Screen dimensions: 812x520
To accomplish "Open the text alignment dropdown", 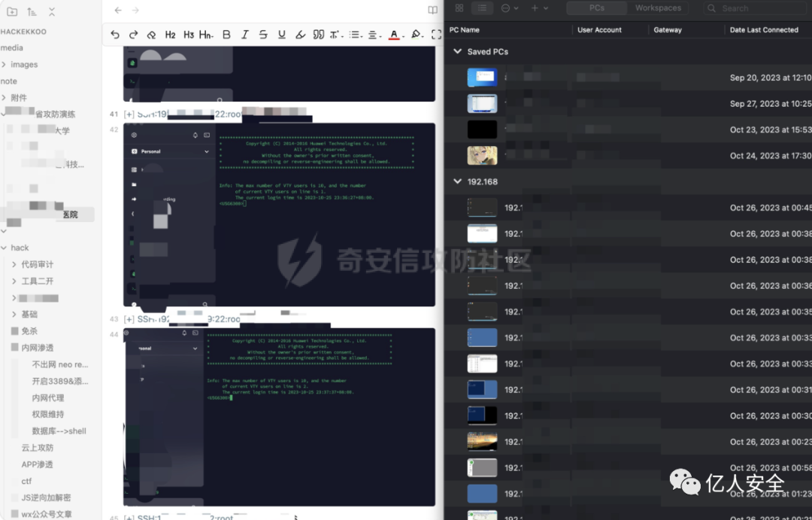I will (x=374, y=35).
